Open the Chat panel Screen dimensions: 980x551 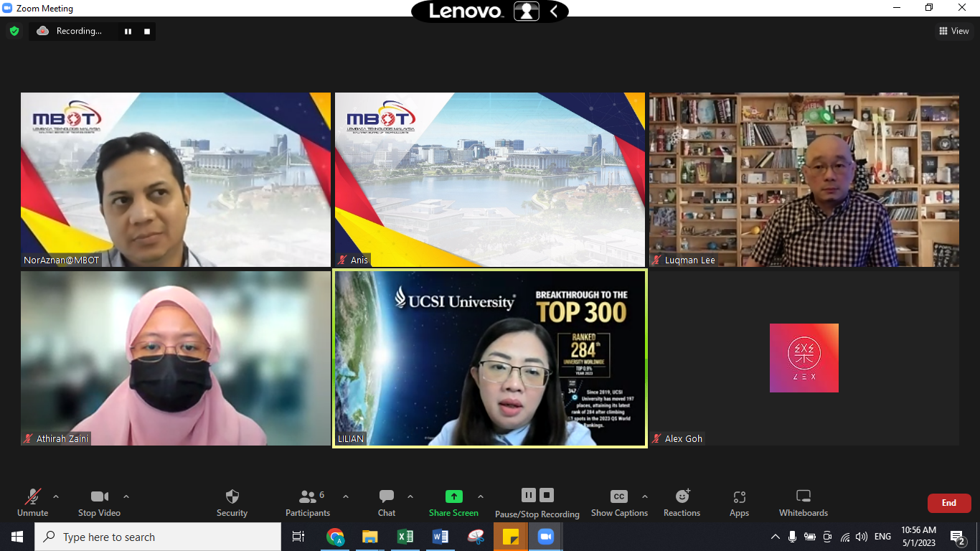coord(387,496)
